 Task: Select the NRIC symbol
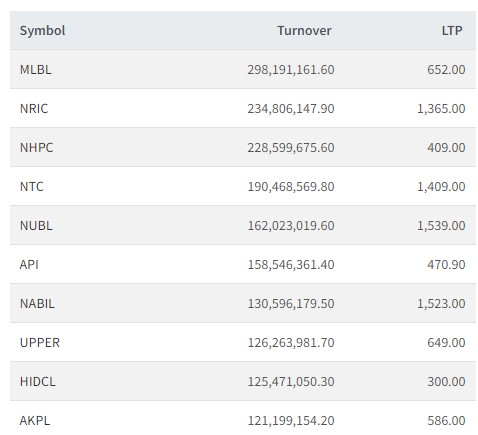click(x=34, y=109)
